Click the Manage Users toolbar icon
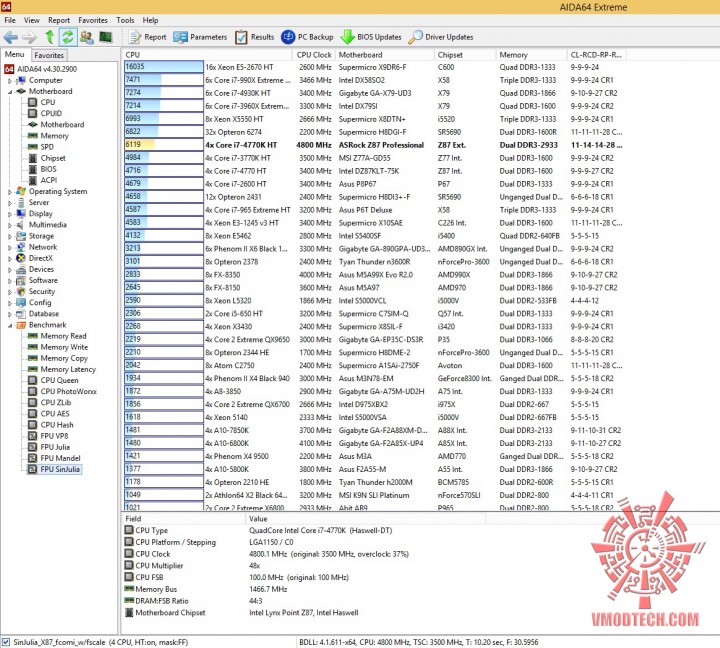Screen dimensions: 720x648 tap(86, 37)
